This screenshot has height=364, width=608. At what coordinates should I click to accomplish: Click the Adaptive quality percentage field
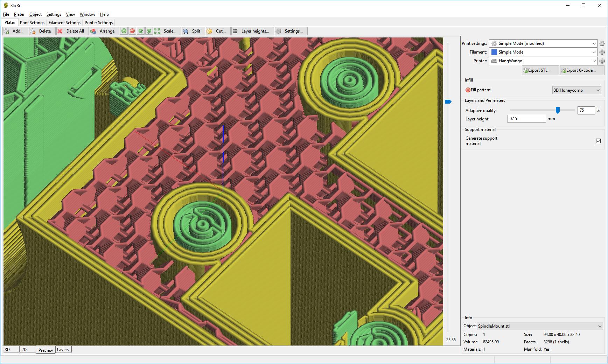click(586, 110)
